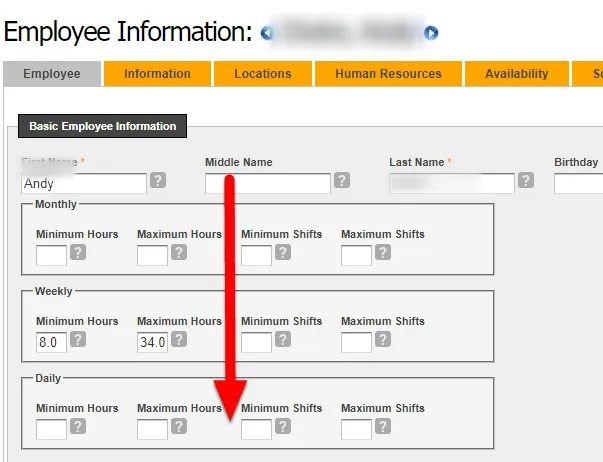Open help icon beside Last Name field

click(x=526, y=180)
